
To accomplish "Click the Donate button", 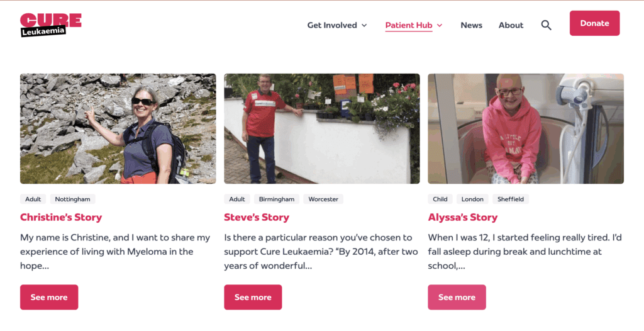I will click(x=594, y=23).
